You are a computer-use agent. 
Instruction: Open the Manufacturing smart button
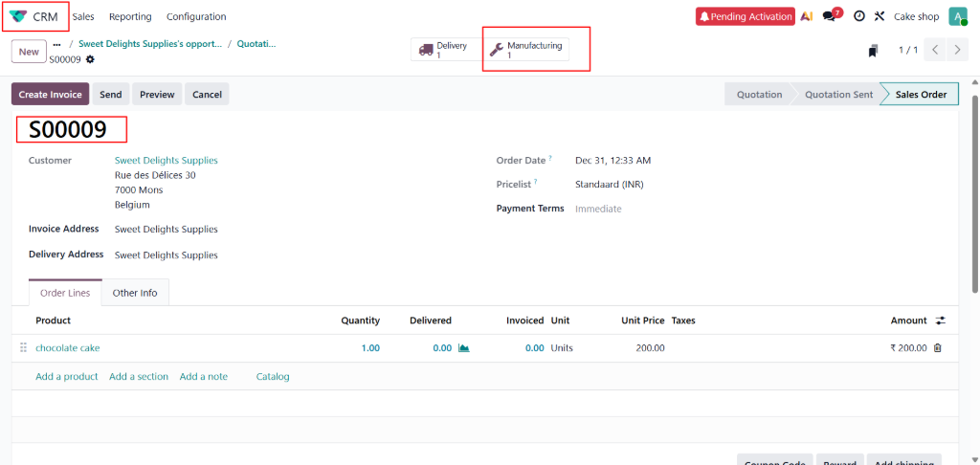526,50
